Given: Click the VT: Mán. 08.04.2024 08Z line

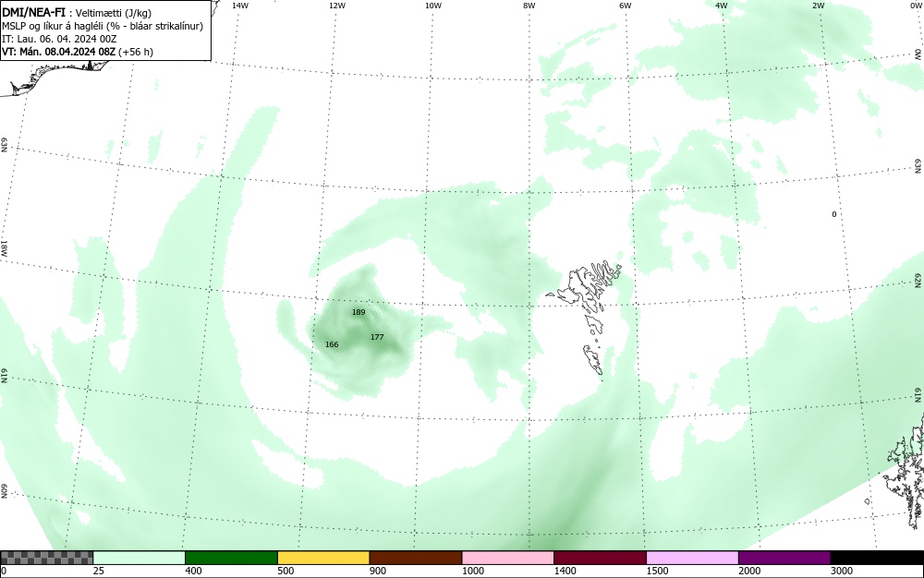Looking at the screenshot, I should (x=78, y=52).
